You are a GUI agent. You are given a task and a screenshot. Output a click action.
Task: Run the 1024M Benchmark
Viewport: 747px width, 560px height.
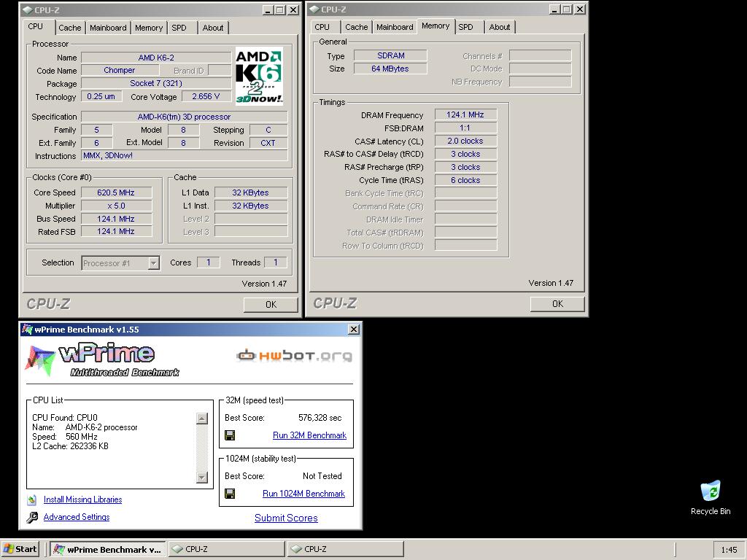coord(304,494)
